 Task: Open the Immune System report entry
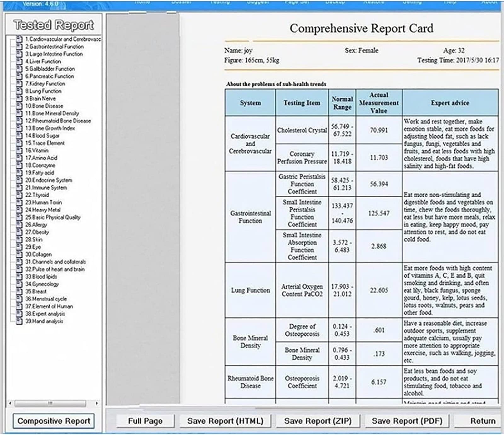pos(46,188)
